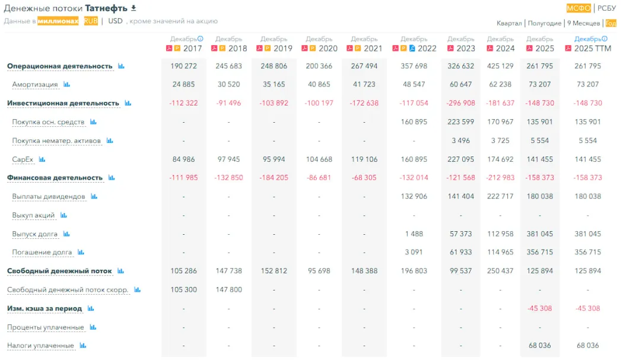Select 9 Месяцев period view
Viewport: 623px width, 364px height.
coord(583,23)
